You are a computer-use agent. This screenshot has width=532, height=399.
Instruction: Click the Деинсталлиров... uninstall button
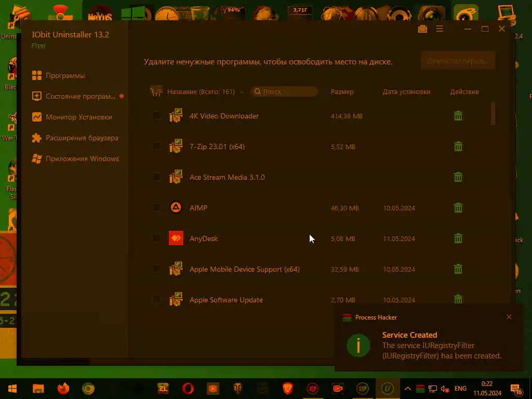[458, 61]
